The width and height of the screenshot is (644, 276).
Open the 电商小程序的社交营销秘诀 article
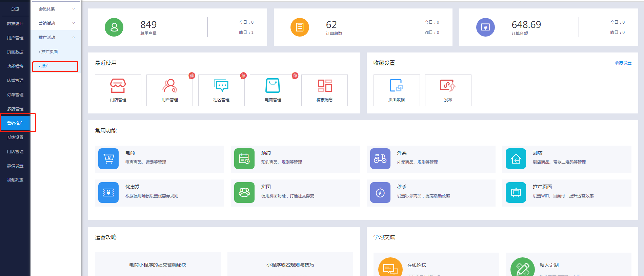[158, 265]
